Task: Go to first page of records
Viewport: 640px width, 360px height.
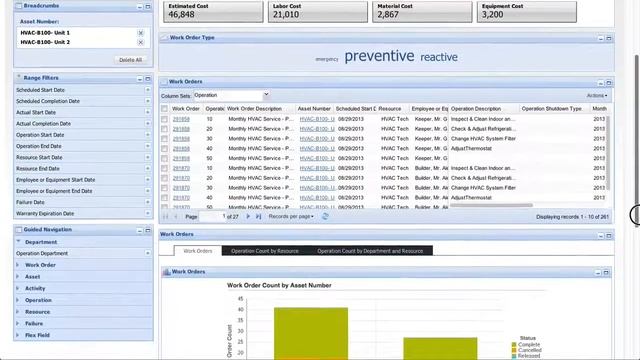Action: [x=165, y=216]
